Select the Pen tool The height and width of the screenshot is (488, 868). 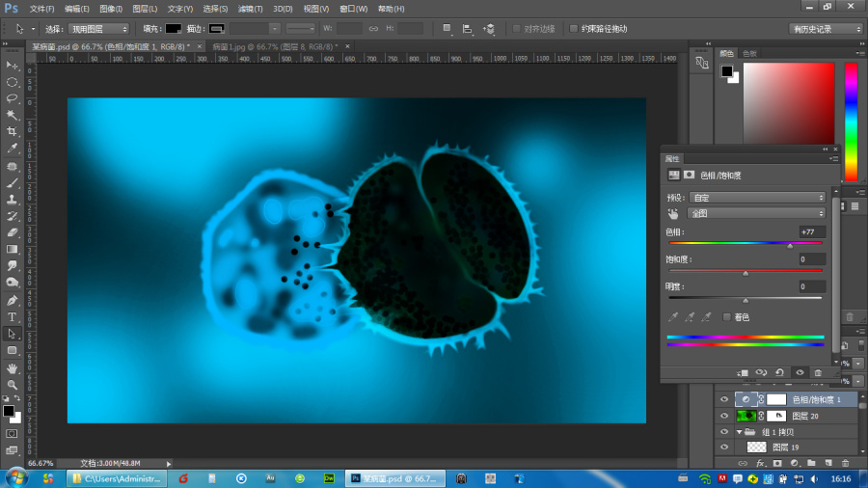[x=12, y=301]
